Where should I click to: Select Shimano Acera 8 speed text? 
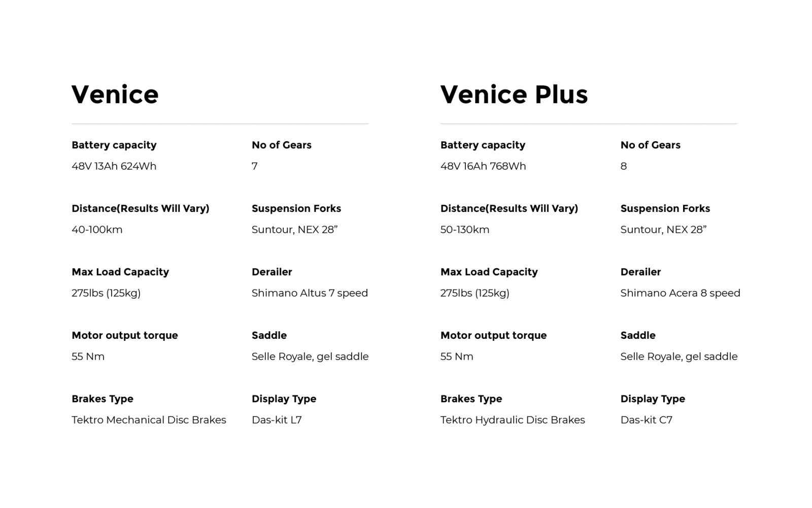pos(680,293)
